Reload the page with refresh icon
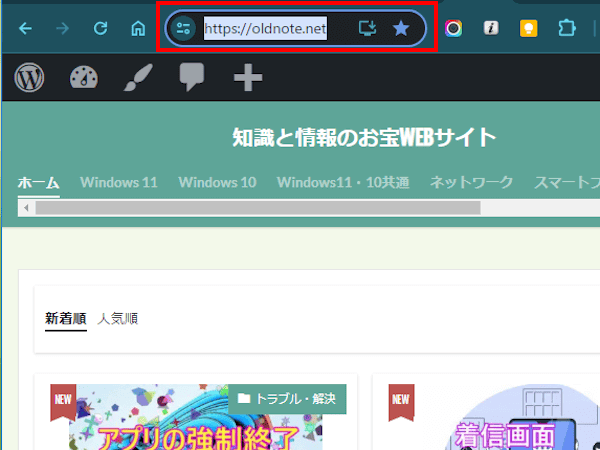The height and width of the screenshot is (450, 600). coord(101,28)
